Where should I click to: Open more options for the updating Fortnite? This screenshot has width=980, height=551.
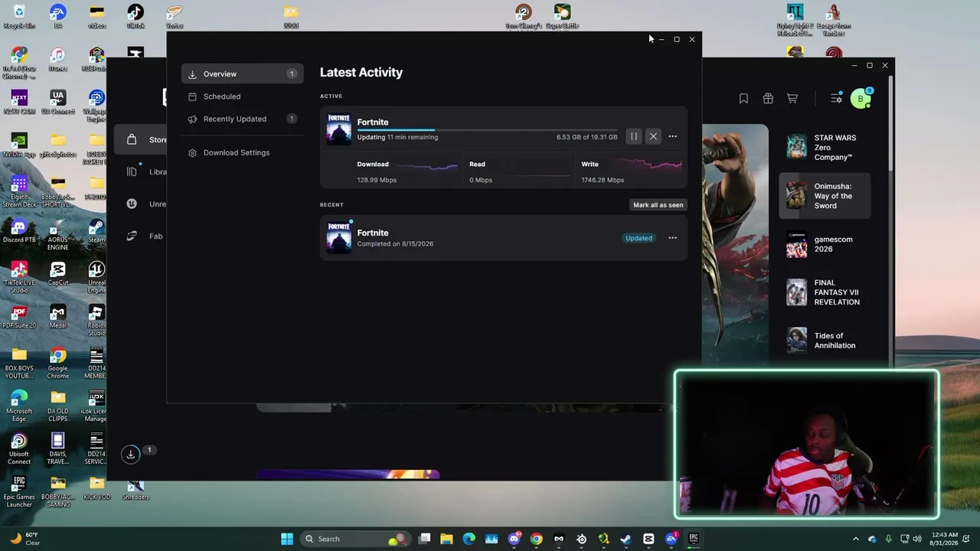coord(672,136)
